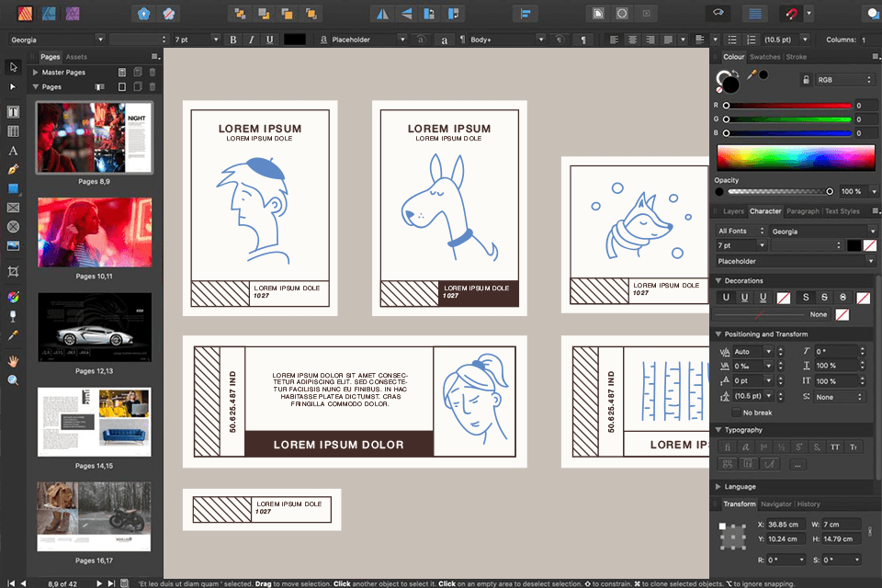Click the colour picker eyedropper icon
Image resolution: width=882 pixels, height=588 pixels.
(x=752, y=75)
